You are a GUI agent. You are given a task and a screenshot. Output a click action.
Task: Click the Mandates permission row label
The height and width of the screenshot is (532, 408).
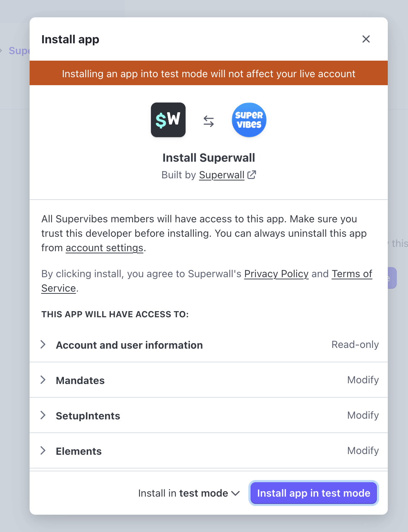[80, 380]
